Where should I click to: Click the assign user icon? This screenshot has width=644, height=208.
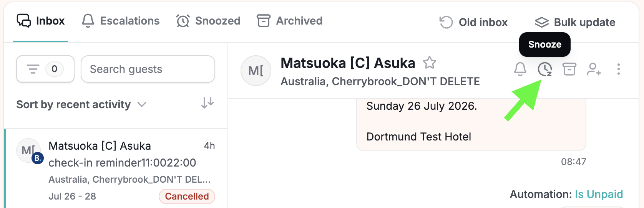point(594,69)
